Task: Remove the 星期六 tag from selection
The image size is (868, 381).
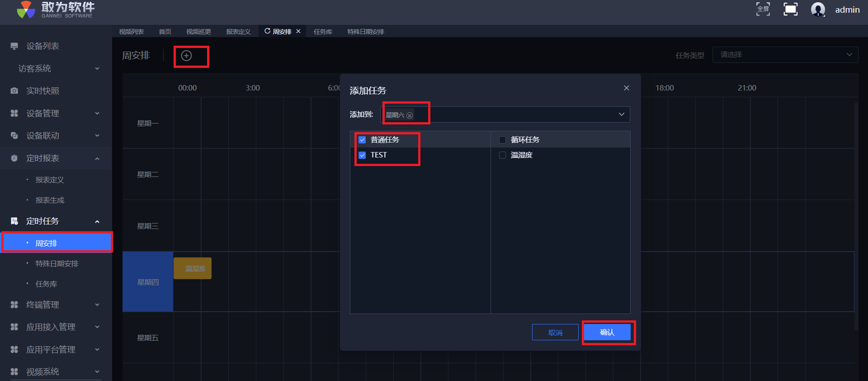Action: 410,115
